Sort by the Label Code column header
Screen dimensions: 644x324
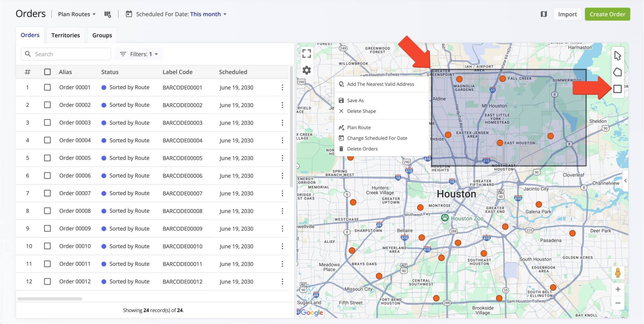coord(177,72)
